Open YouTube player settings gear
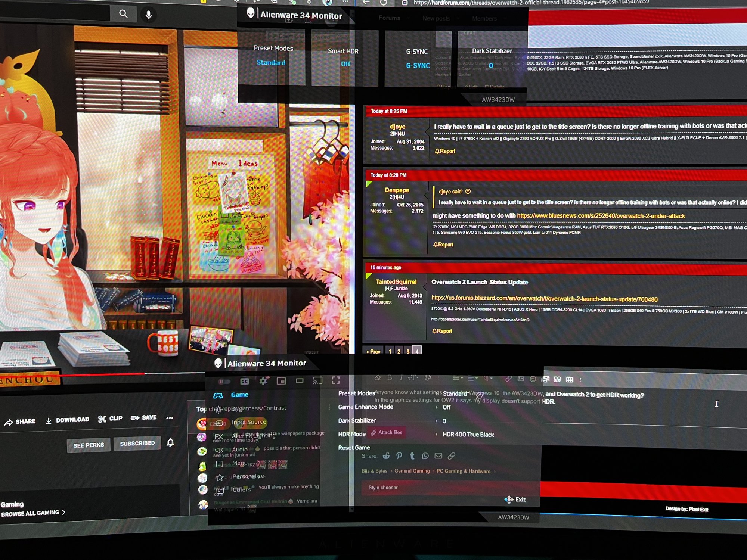The width and height of the screenshot is (747, 560). pyautogui.click(x=263, y=381)
